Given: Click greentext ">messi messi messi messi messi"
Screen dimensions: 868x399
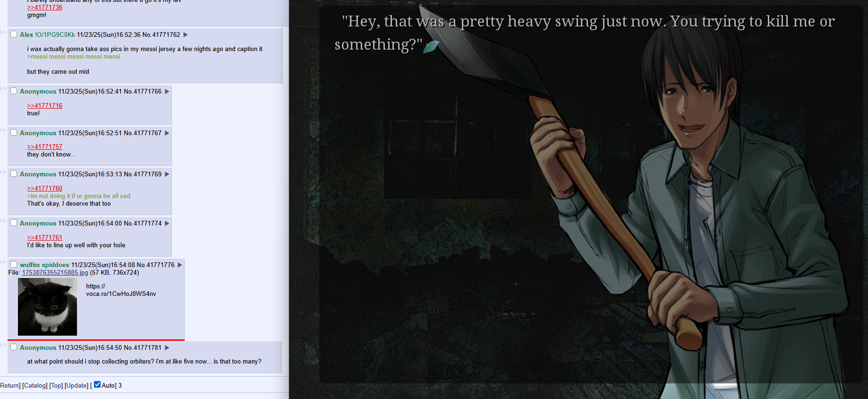Looking at the screenshot, I should tap(74, 56).
